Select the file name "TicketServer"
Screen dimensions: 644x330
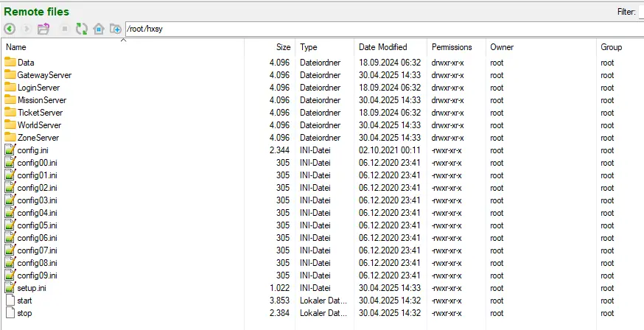pos(41,113)
